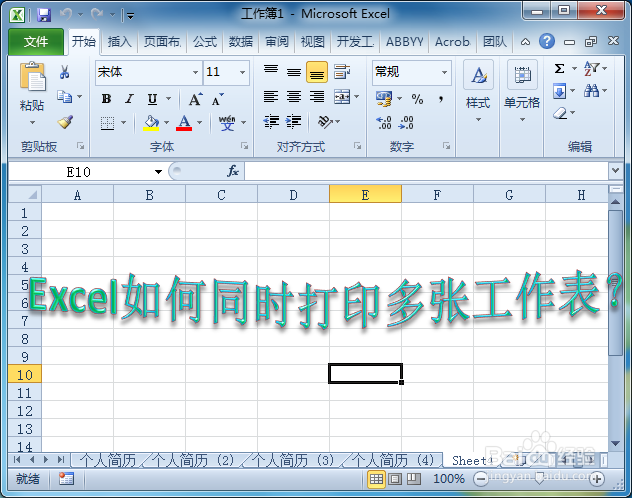The height and width of the screenshot is (498, 632).
Task: Decrease indent
Action: tap(271, 122)
